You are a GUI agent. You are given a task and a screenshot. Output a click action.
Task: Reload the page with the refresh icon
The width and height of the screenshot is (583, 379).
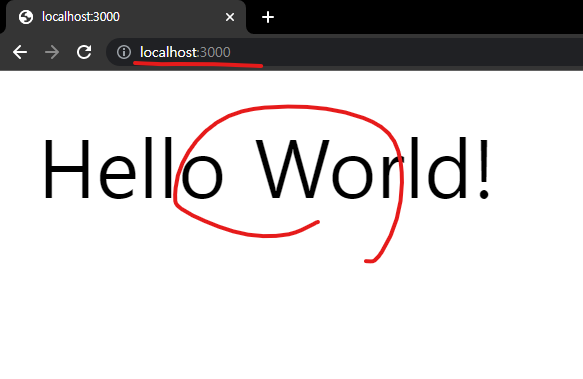coord(84,52)
